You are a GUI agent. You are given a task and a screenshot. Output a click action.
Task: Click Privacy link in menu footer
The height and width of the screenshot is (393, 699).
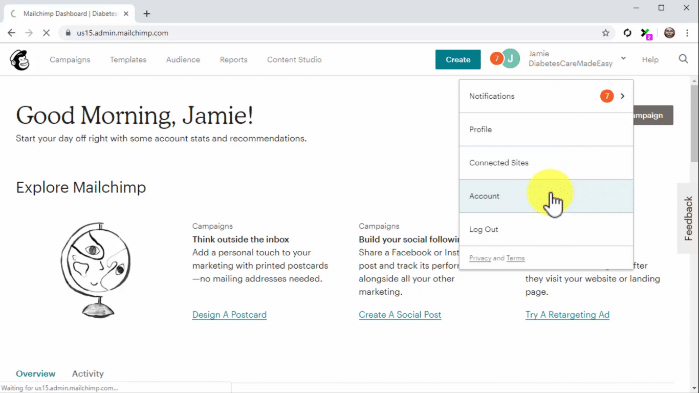click(480, 258)
